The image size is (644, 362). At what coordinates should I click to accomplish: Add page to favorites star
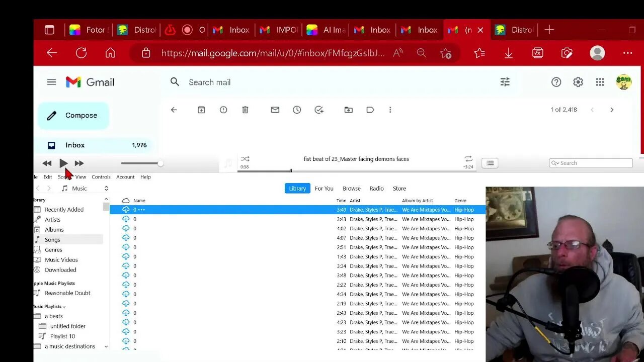446,53
